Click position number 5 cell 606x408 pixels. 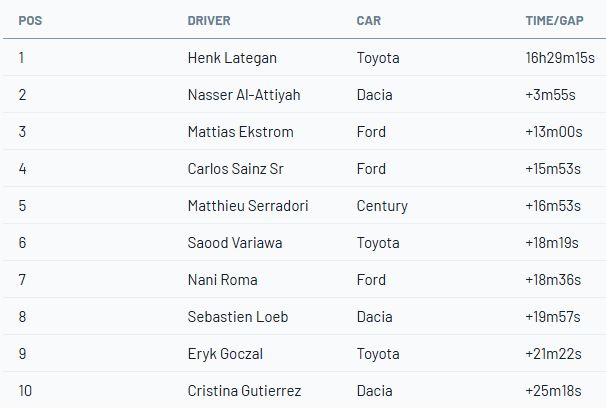coord(22,206)
